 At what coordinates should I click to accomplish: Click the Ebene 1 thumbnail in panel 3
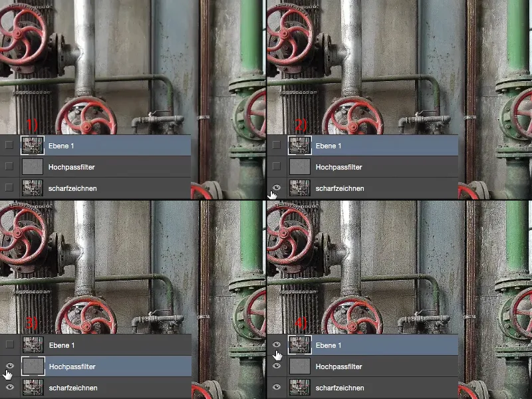[x=33, y=345]
